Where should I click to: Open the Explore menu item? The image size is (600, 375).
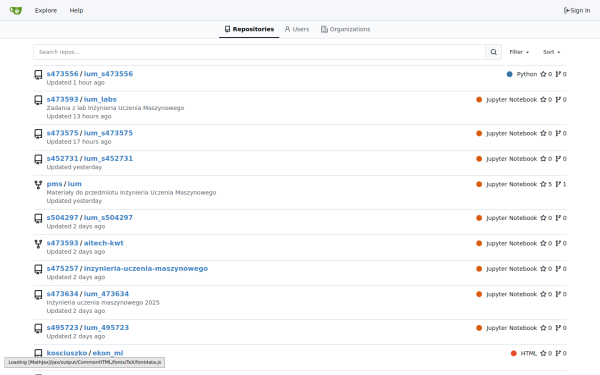coord(46,10)
